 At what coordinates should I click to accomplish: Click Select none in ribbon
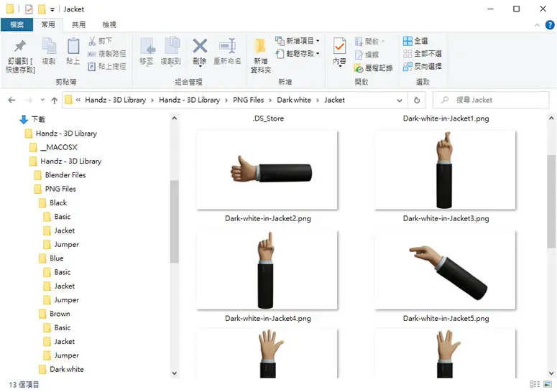tap(423, 54)
